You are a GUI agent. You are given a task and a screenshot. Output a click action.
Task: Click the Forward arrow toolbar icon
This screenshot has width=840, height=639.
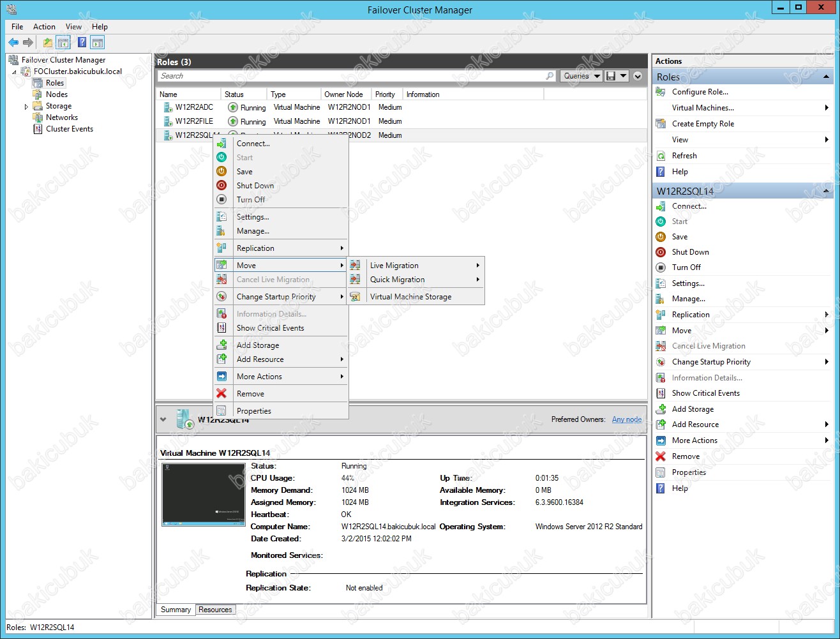[x=28, y=43]
